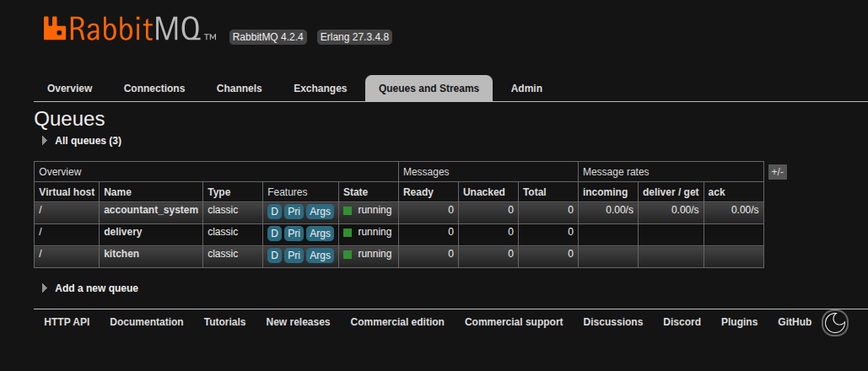Click the Args badge on delivery row
Screen dimensions: 868x371
pyautogui.click(x=320, y=234)
